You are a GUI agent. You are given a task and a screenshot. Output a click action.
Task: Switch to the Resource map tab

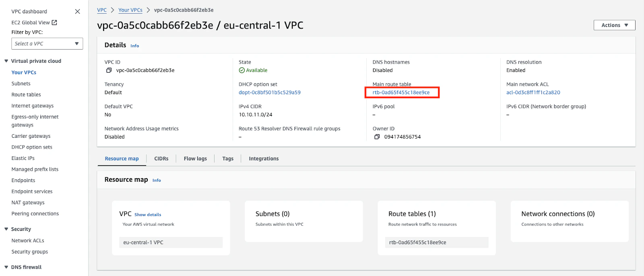[x=122, y=159]
